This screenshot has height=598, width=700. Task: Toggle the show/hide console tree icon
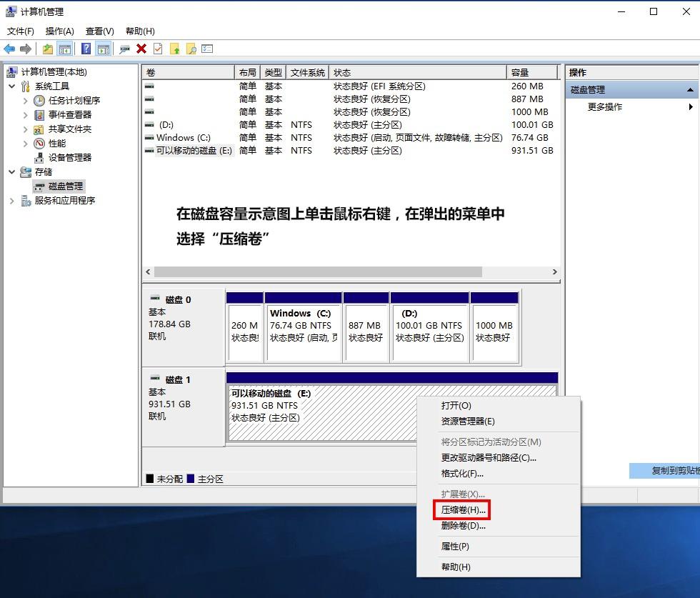tap(64, 49)
